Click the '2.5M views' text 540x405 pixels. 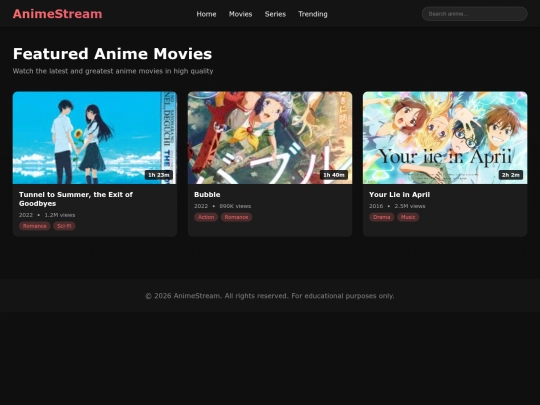point(410,206)
